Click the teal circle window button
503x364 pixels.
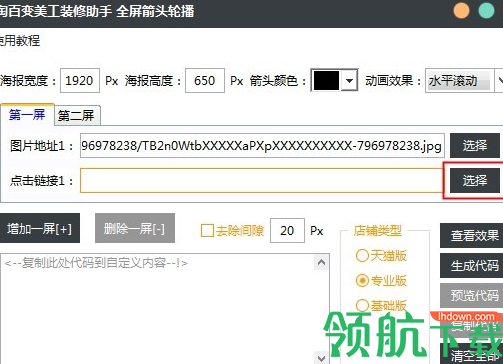click(x=487, y=10)
